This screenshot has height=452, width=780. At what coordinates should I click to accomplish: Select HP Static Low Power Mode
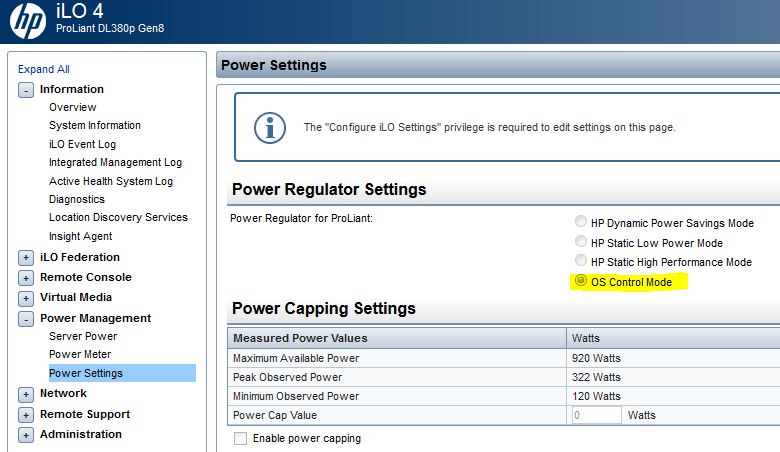(581, 241)
